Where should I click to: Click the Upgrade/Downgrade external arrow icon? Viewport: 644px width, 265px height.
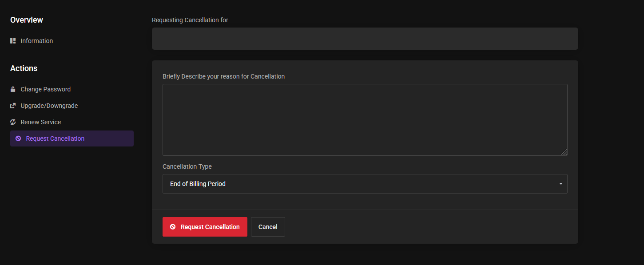pyautogui.click(x=13, y=106)
